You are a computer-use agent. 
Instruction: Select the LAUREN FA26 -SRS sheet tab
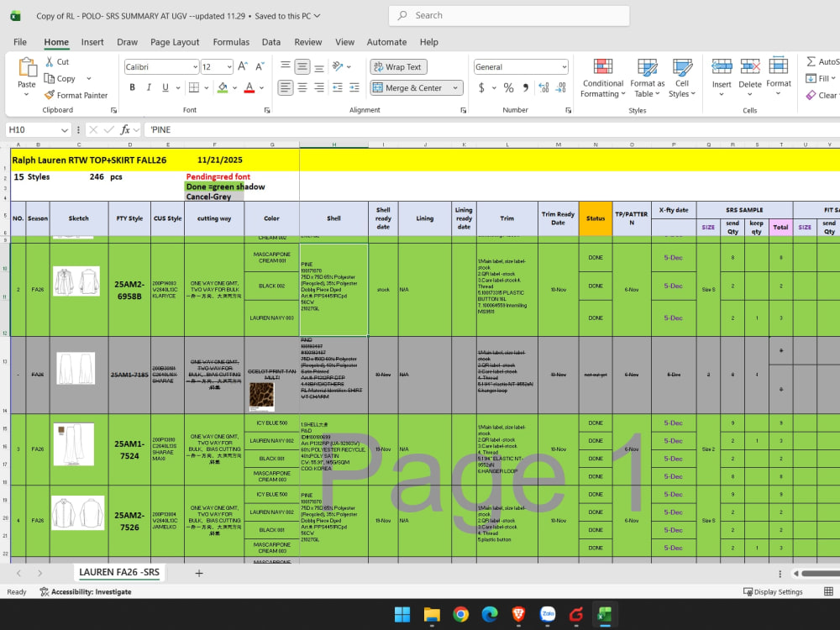[119, 572]
